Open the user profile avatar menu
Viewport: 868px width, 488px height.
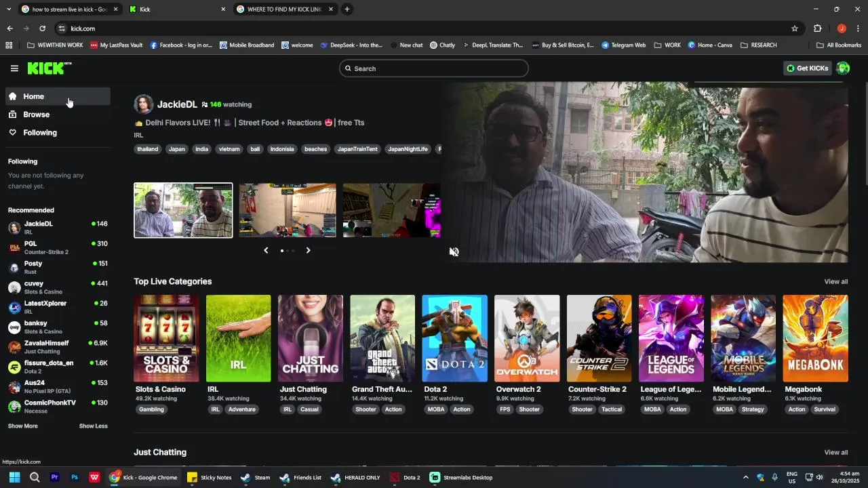coord(843,68)
